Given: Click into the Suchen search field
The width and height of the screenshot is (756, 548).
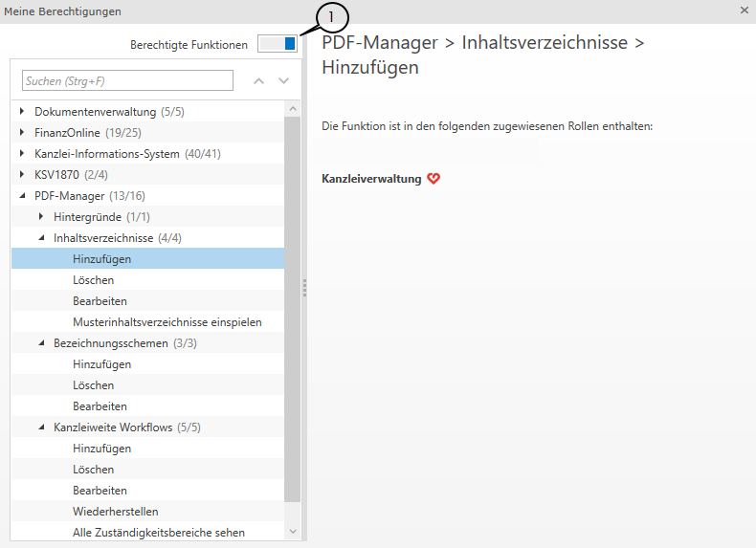Looking at the screenshot, I should coord(127,81).
